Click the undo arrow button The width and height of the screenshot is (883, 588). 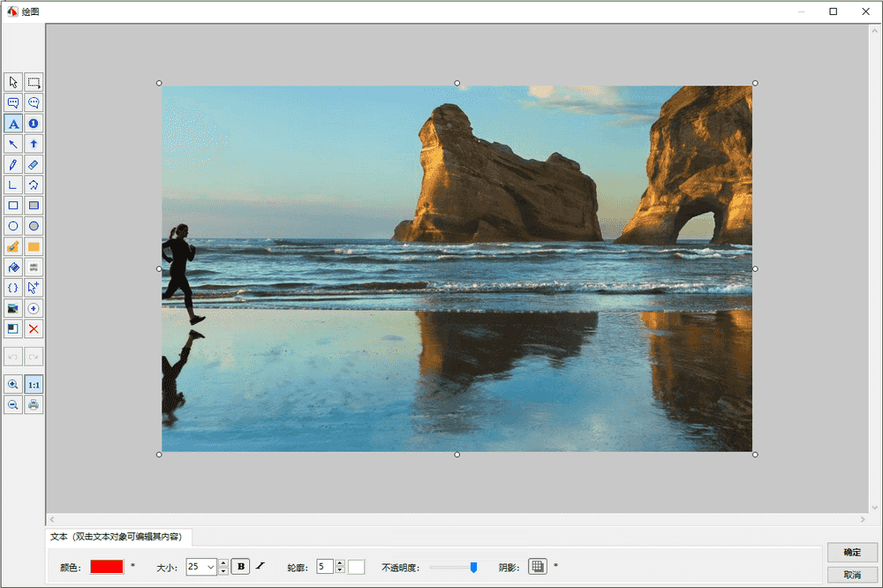[x=13, y=357]
